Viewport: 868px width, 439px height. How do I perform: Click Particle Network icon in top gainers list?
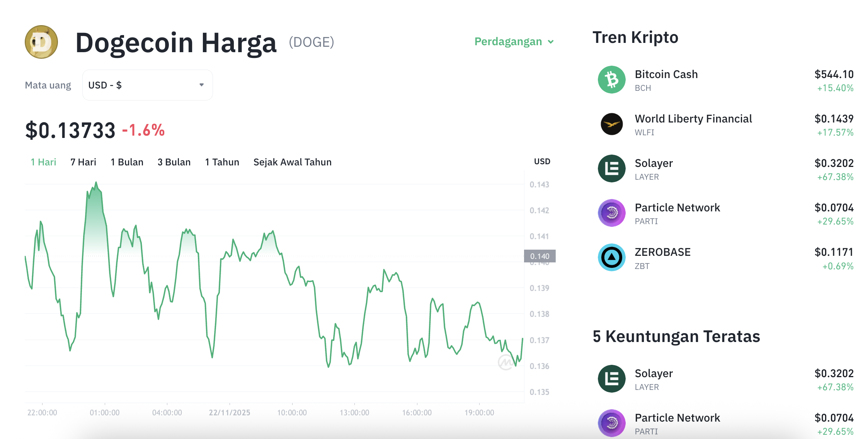tap(612, 423)
